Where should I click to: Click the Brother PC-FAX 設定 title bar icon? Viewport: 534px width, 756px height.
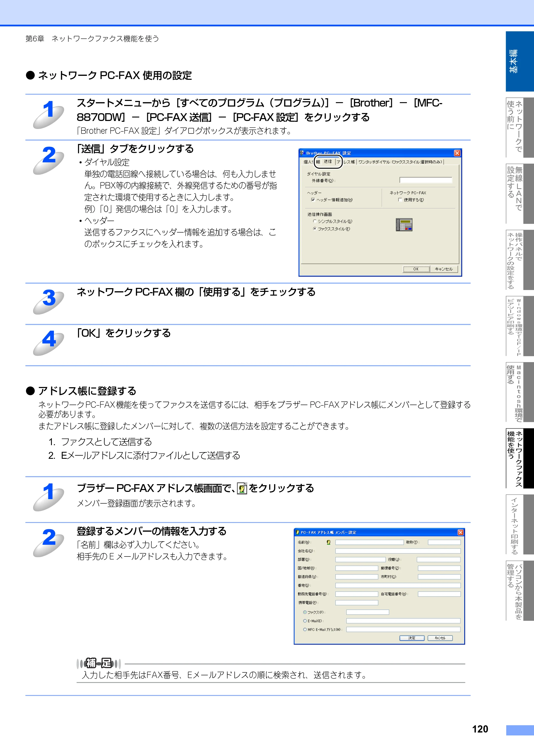point(302,153)
